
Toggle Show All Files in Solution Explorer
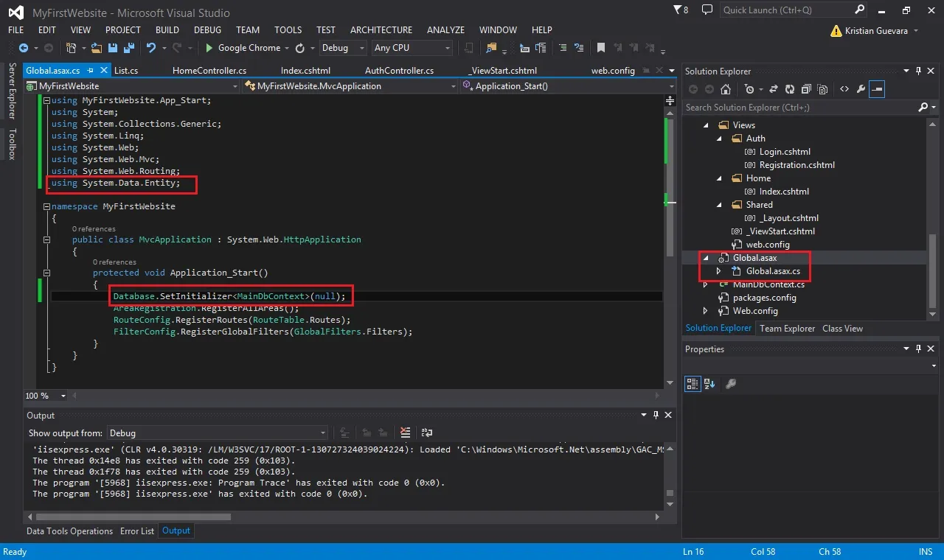(x=822, y=89)
